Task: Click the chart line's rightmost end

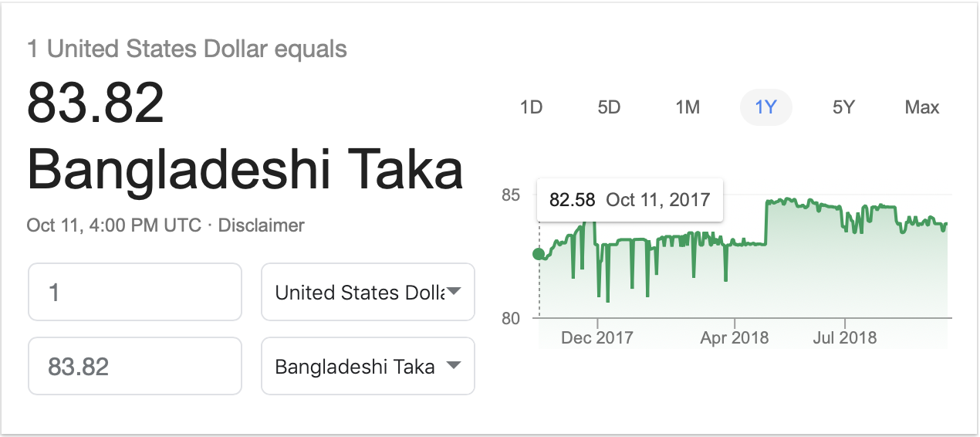Action: click(947, 224)
